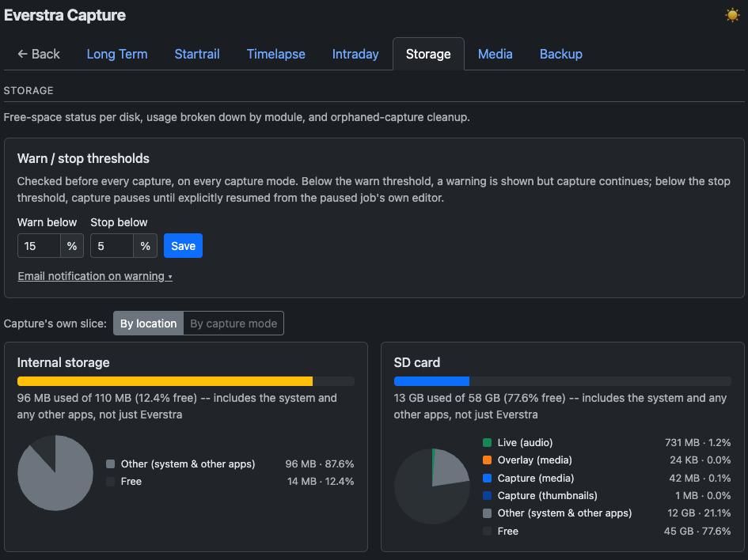Click the '96 MB used of 110 MB' text
Image resolution: width=748 pixels, height=560 pixels.
point(74,398)
